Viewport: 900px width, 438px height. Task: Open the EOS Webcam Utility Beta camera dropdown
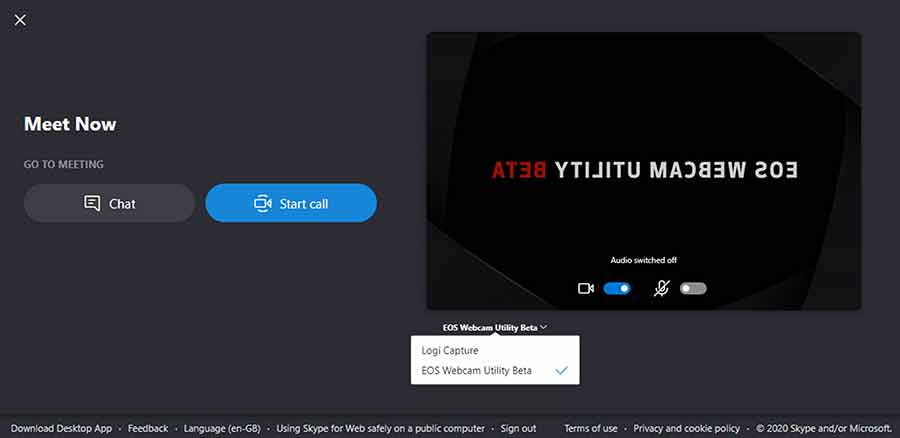[x=495, y=327]
